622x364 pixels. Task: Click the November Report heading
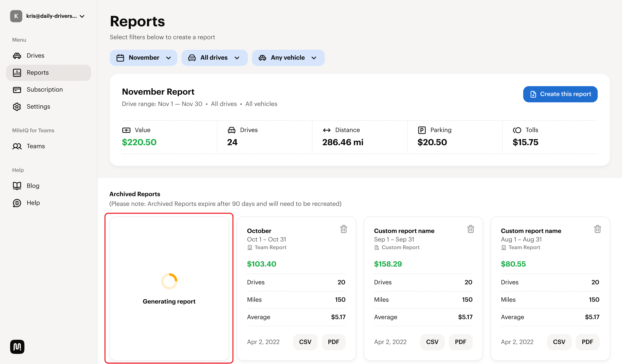tap(158, 92)
